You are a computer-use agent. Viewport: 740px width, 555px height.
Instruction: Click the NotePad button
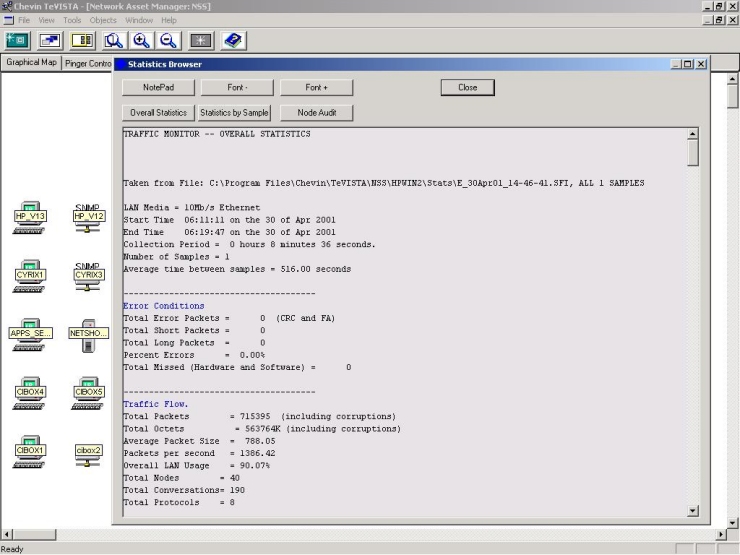[158, 87]
